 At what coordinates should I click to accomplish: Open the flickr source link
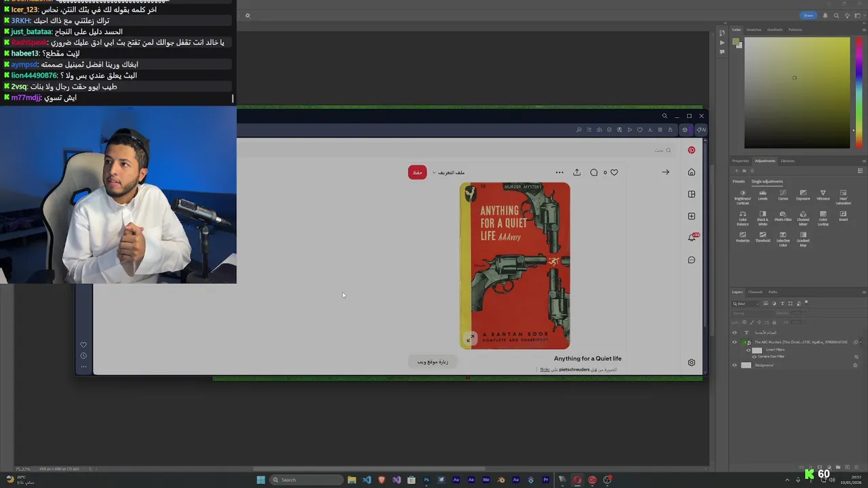tap(545, 369)
